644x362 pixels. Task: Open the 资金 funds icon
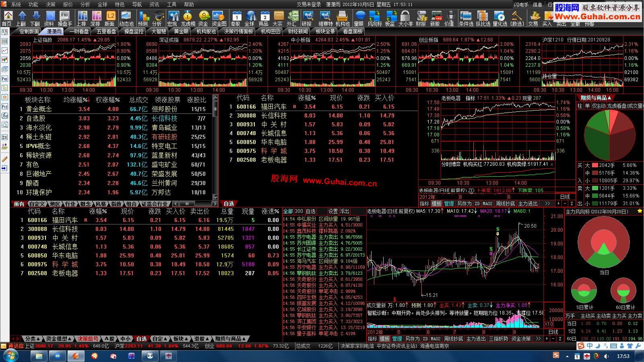click(x=203, y=19)
